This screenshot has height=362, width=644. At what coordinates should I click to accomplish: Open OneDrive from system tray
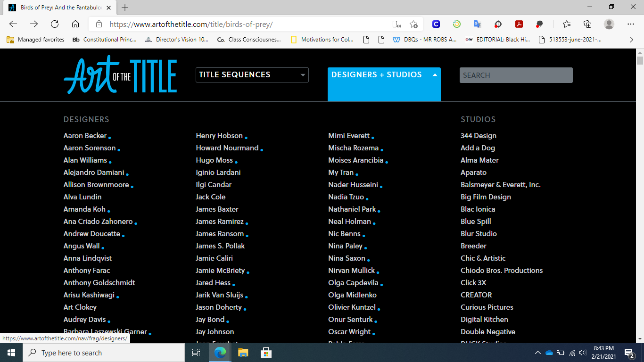[x=549, y=353]
